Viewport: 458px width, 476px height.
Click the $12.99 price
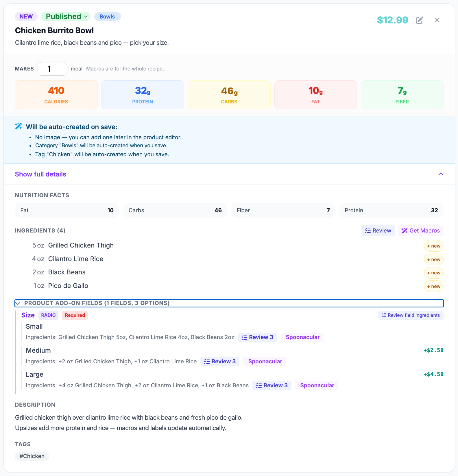(x=392, y=20)
